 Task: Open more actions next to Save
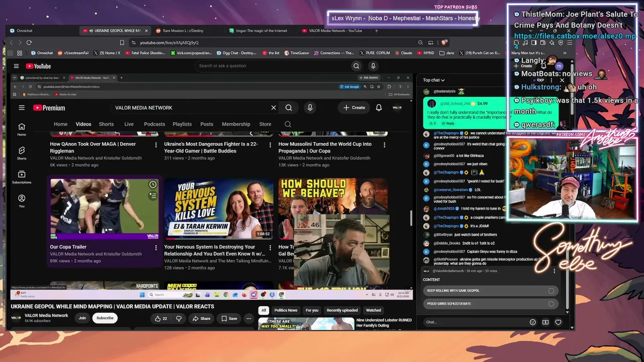[249, 318]
